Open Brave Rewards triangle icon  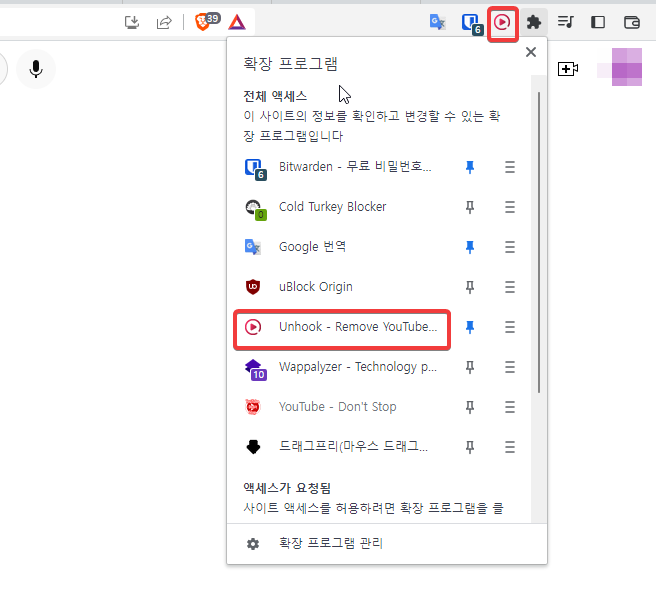point(237,22)
